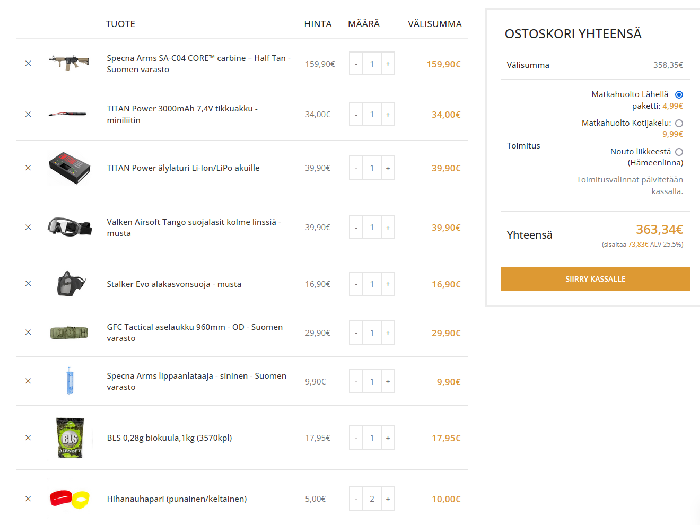Click the TITAN Power smart charger image

click(x=69, y=168)
